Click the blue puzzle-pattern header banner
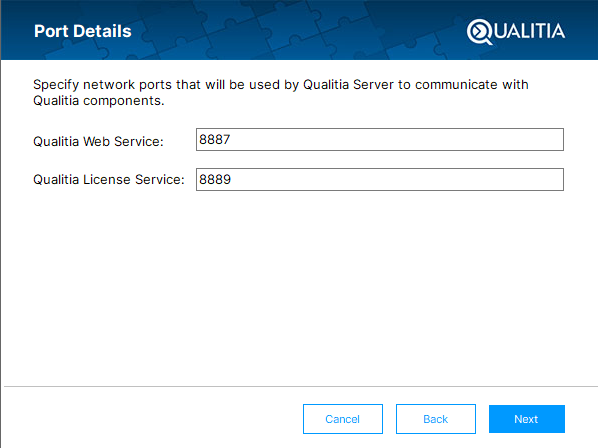The width and height of the screenshot is (598, 448). tap(299, 30)
